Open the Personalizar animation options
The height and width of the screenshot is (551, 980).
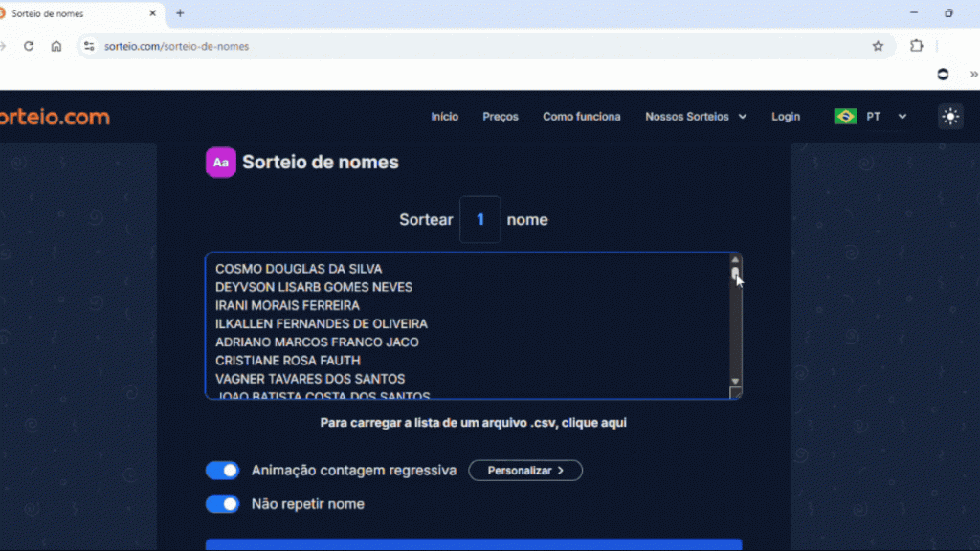tap(525, 471)
